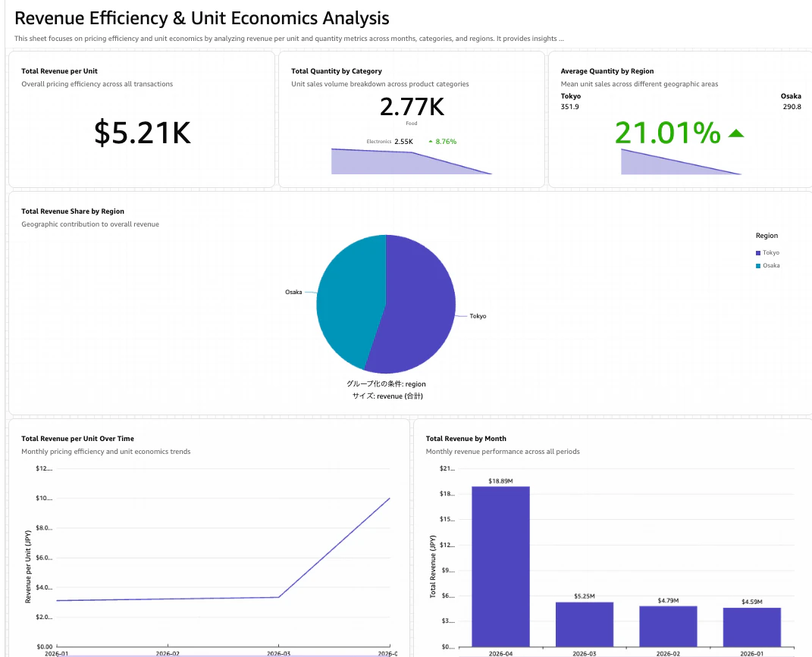This screenshot has height=657, width=812.
Task: Click the 2026-03 label on line chart axis
Action: [278, 653]
